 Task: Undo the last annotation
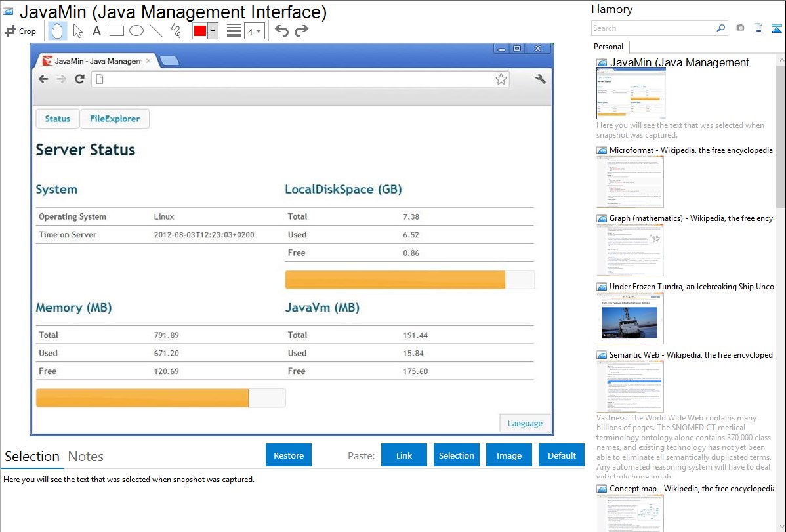click(281, 31)
